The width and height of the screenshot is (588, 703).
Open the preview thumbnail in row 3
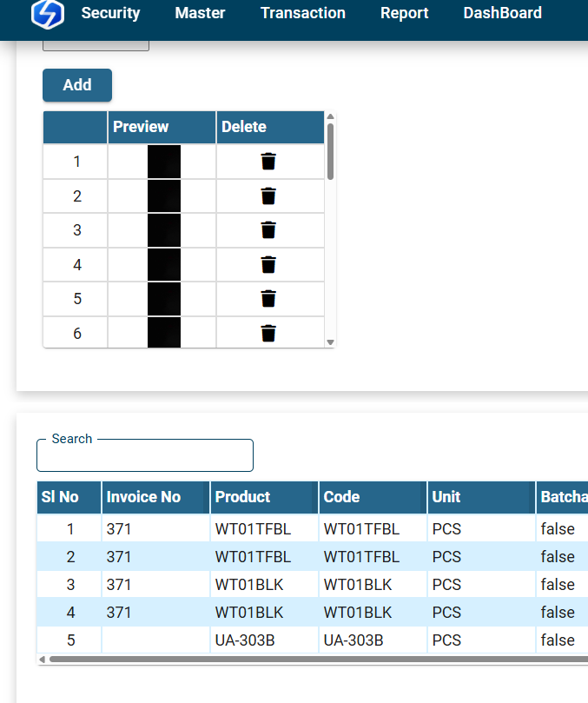163,230
